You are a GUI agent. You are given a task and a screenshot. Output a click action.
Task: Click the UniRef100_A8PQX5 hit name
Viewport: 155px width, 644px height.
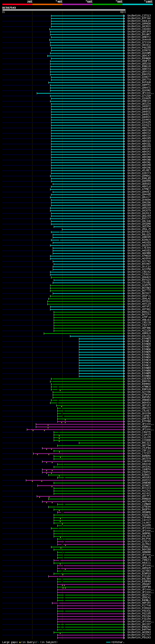point(139,568)
